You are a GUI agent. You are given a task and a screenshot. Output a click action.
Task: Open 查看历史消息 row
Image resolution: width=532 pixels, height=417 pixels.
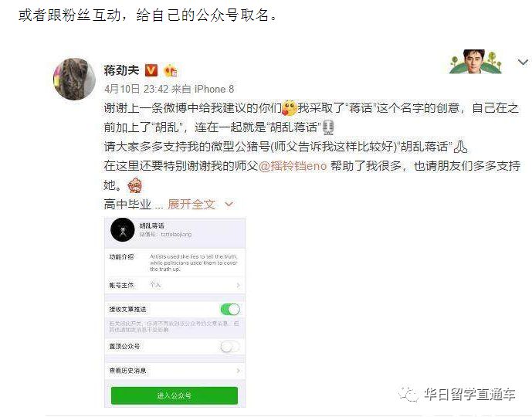175,371
